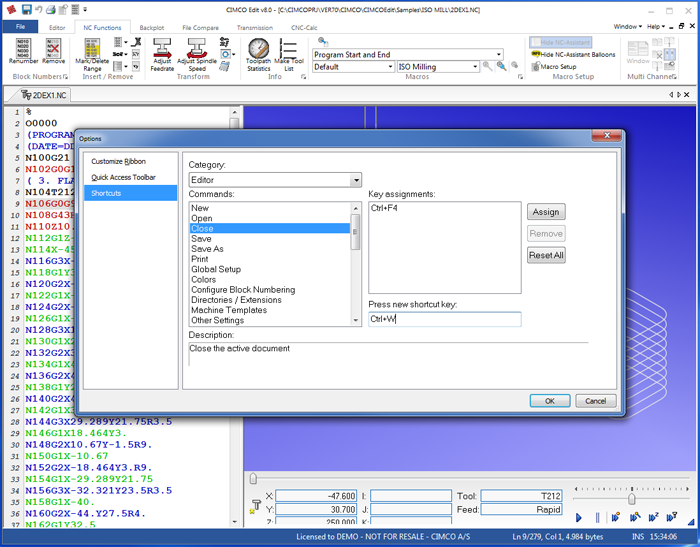Image resolution: width=700 pixels, height=547 pixels.
Task: Click Hide NC-Assistant Balloons
Action: (x=573, y=54)
